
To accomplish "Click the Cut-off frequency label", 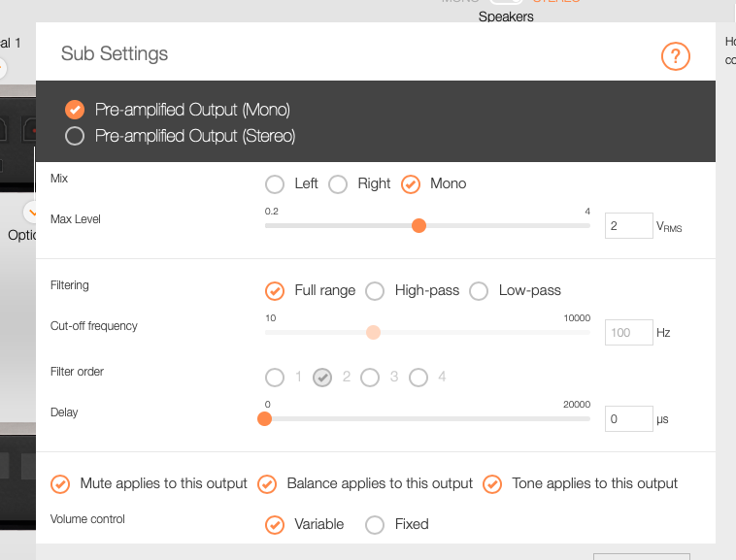I will tap(94, 326).
